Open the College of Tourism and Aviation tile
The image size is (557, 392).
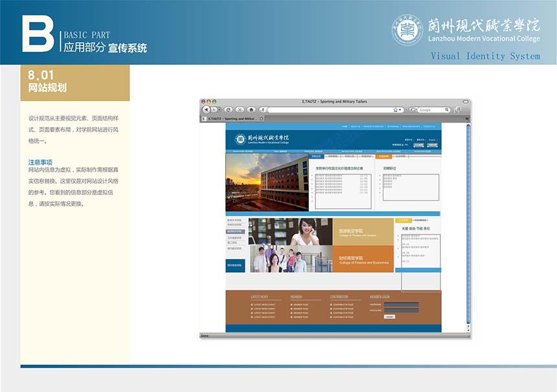coord(363,232)
